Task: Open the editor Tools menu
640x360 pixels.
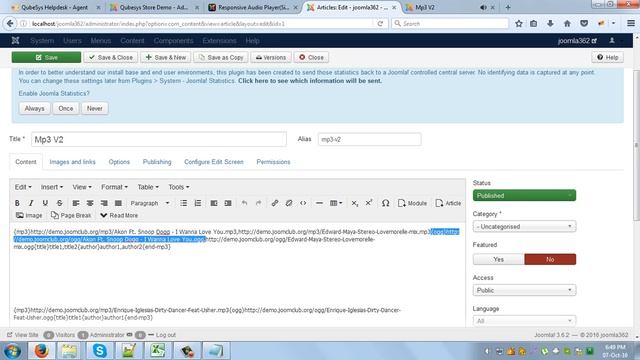Action: point(179,187)
